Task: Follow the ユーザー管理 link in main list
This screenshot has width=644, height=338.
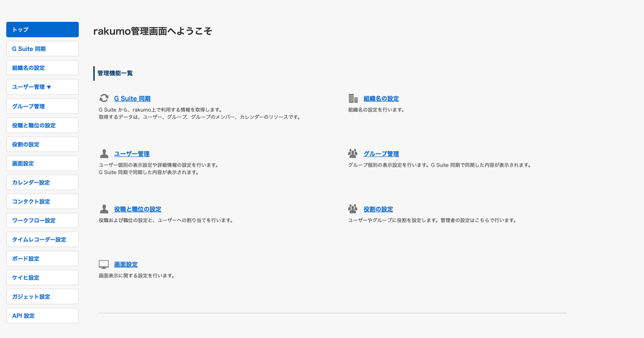Action: click(x=132, y=154)
